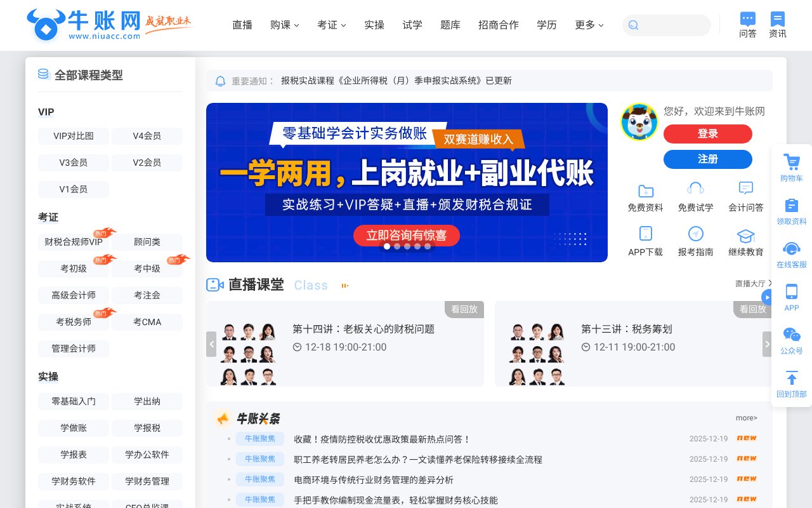
Task: Click the search input field
Action: tap(666, 25)
